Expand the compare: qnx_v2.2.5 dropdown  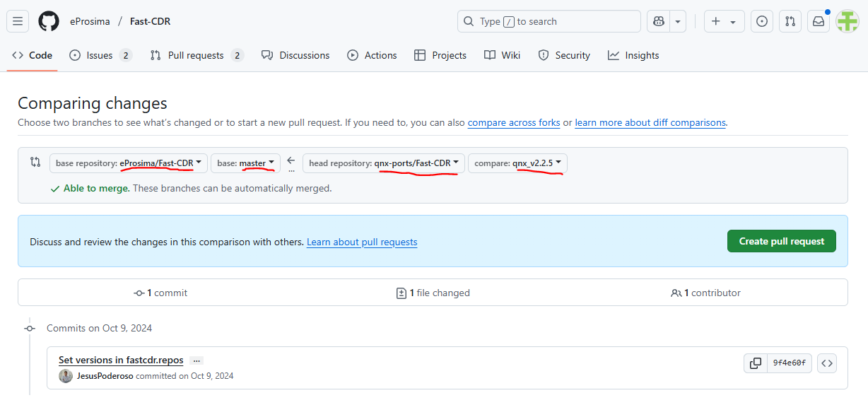(x=517, y=163)
